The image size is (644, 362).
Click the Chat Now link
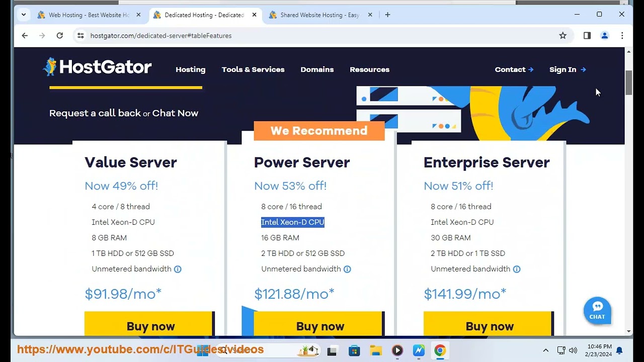click(175, 113)
